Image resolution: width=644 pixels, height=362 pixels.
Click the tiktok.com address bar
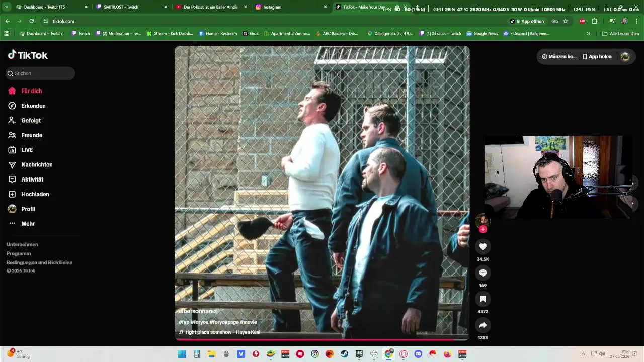(x=272, y=21)
